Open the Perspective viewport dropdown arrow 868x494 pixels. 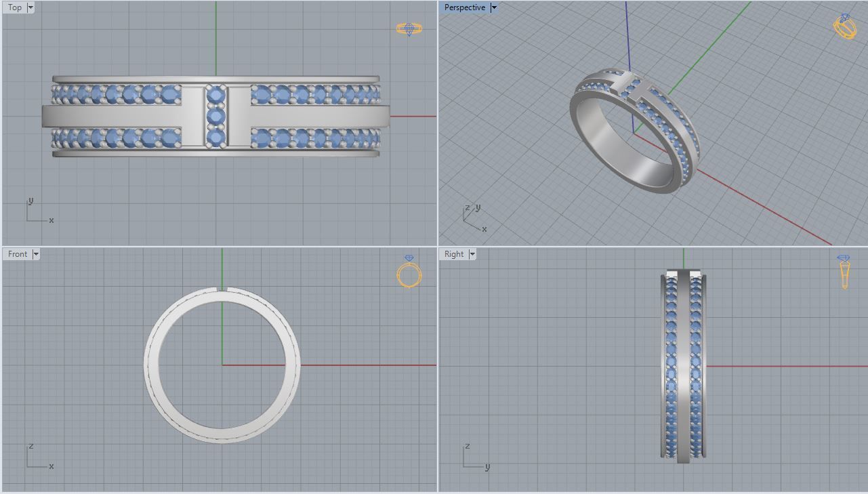[x=494, y=7]
